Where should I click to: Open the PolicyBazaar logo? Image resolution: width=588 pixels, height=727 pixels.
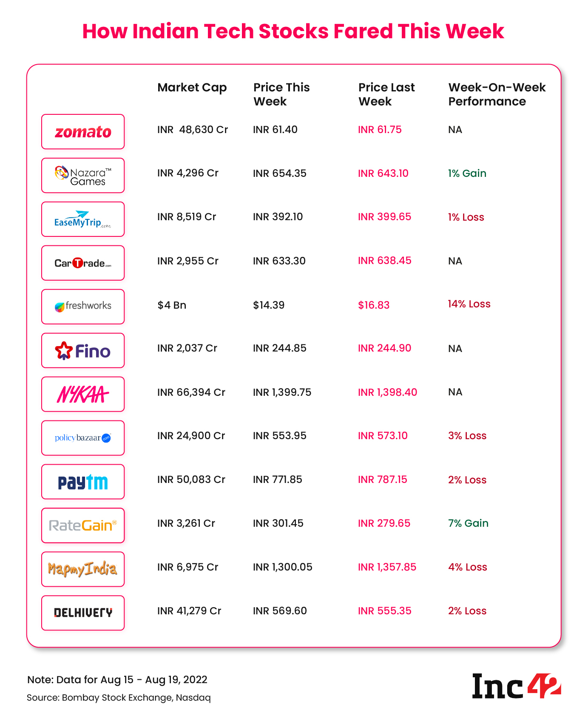pyautogui.click(x=83, y=438)
